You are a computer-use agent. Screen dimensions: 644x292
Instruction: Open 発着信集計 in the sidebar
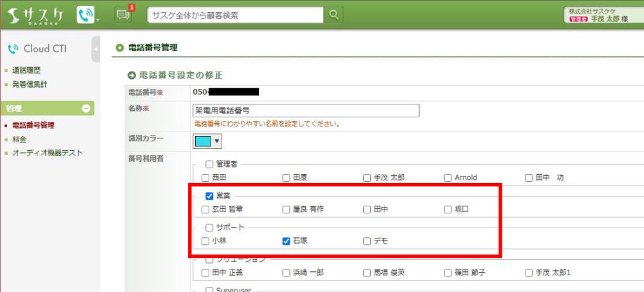pyautogui.click(x=30, y=84)
